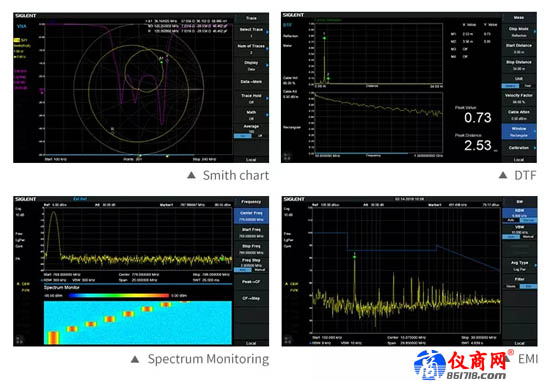Click the 861718.com watermark logo

pyautogui.click(x=462, y=365)
